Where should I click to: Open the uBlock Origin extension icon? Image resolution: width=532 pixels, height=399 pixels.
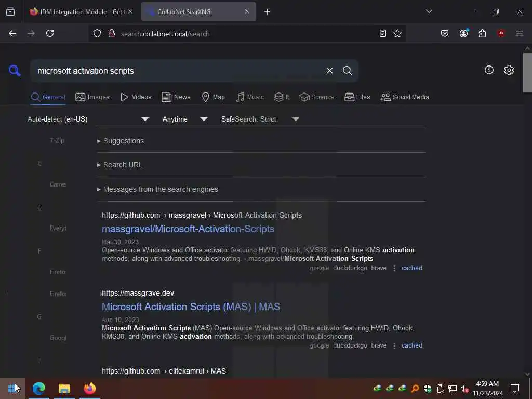pos(500,33)
